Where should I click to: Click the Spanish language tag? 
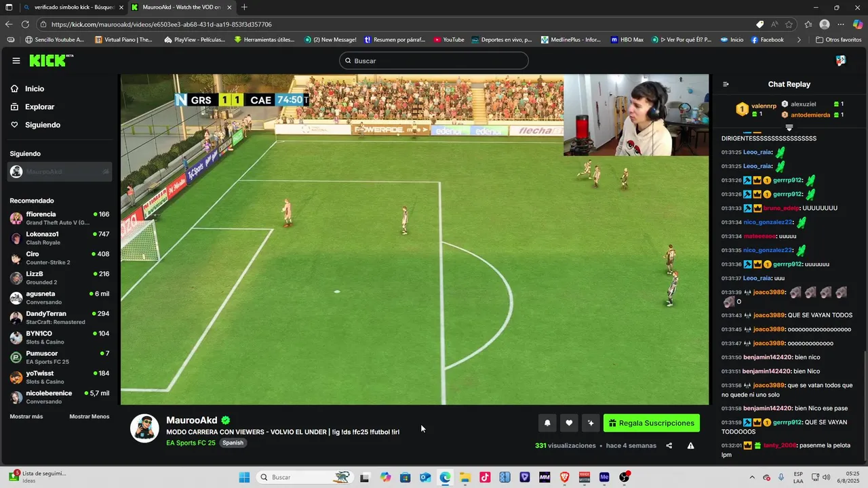tap(233, 443)
